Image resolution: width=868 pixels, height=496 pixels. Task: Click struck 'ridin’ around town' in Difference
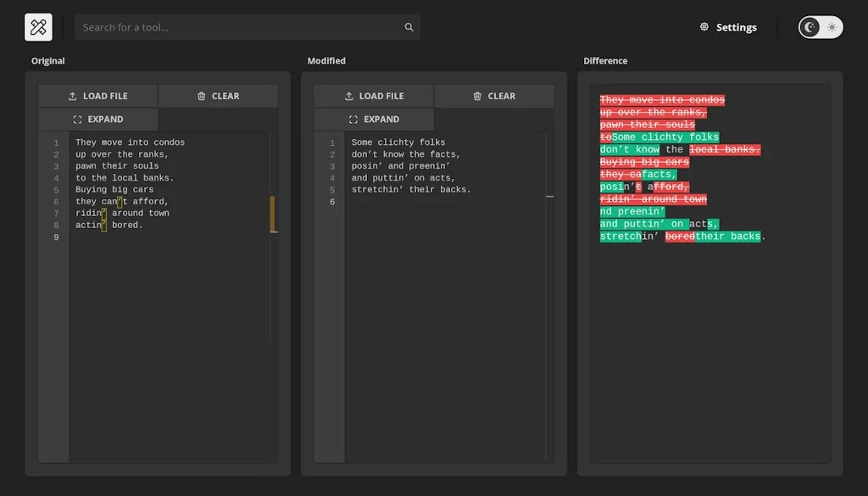coord(654,198)
